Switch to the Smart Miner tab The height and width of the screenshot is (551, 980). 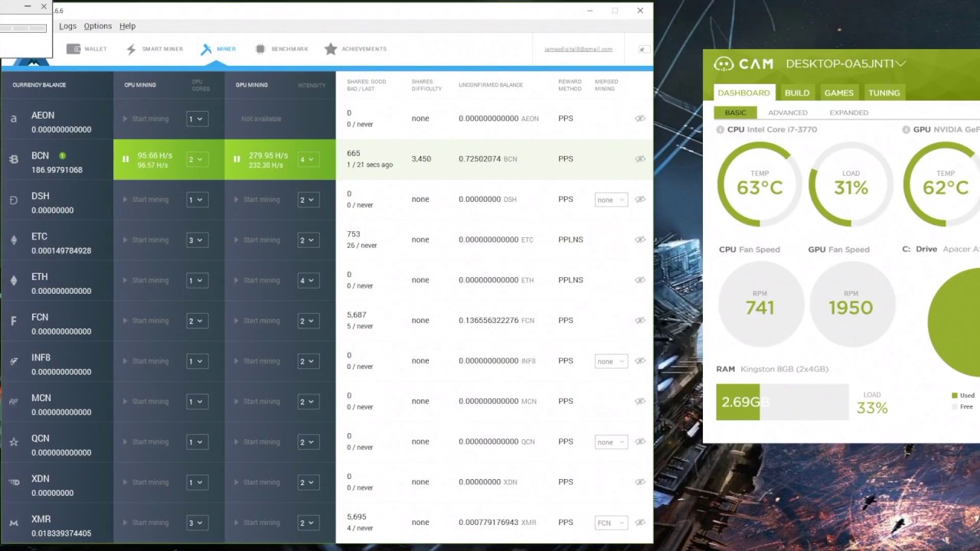point(155,49)
